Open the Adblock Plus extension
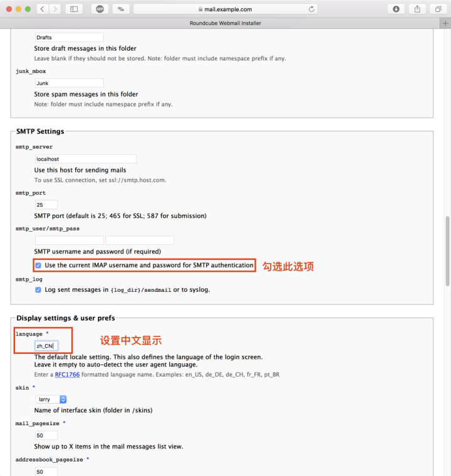Image resolution: width=451 pixels, height=476 pixels. point(99,9)
